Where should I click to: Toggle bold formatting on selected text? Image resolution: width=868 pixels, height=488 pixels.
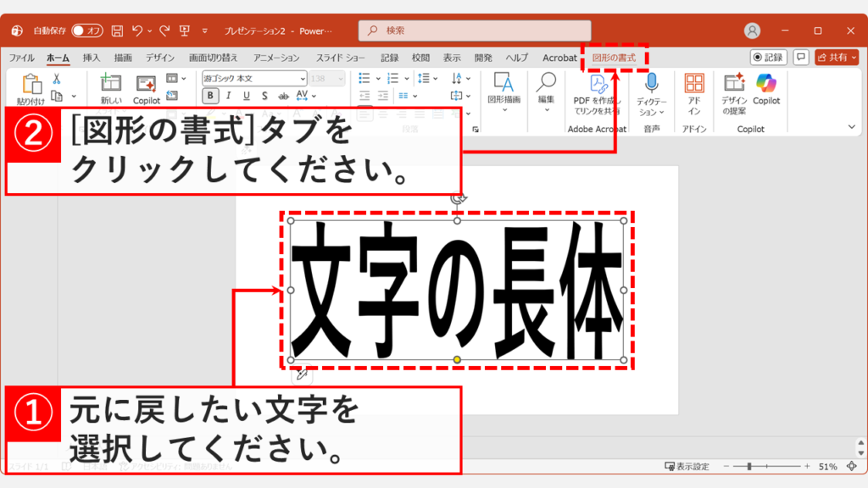pos(209,95)
